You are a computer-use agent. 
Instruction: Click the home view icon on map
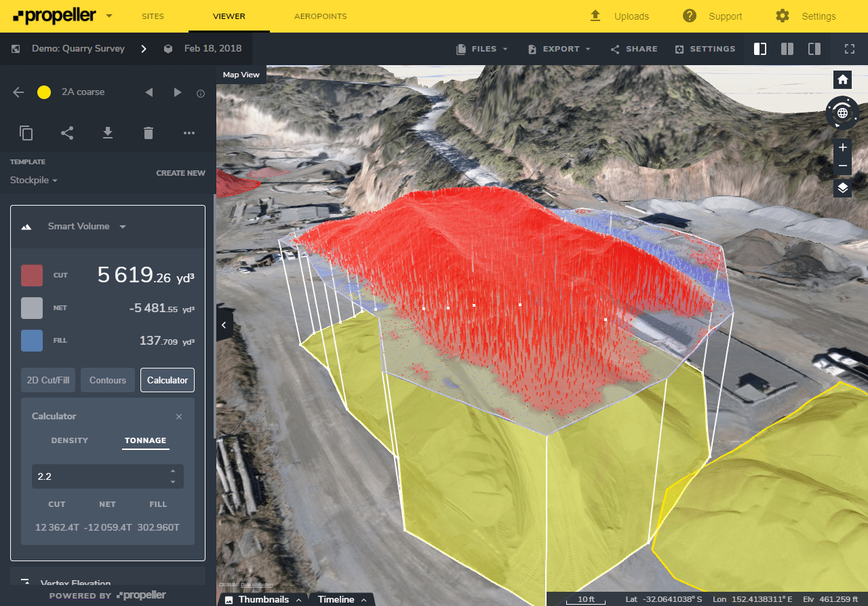click(842, 79)
